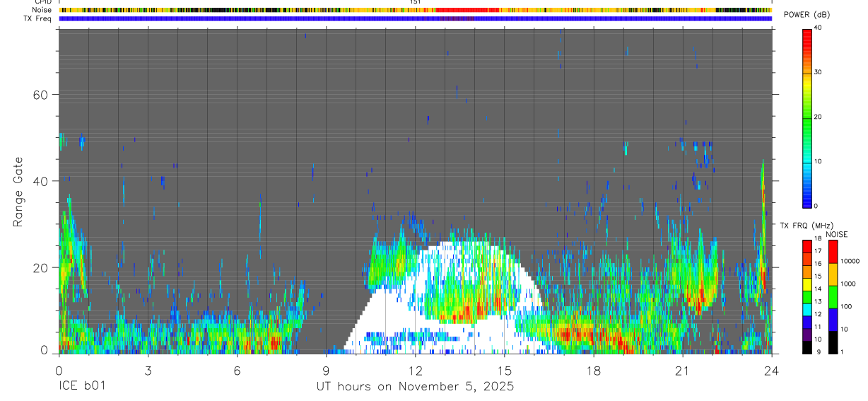Click the 30 tick on power colorbar
This screenshot has width=868, height=401.
[817, 72]
